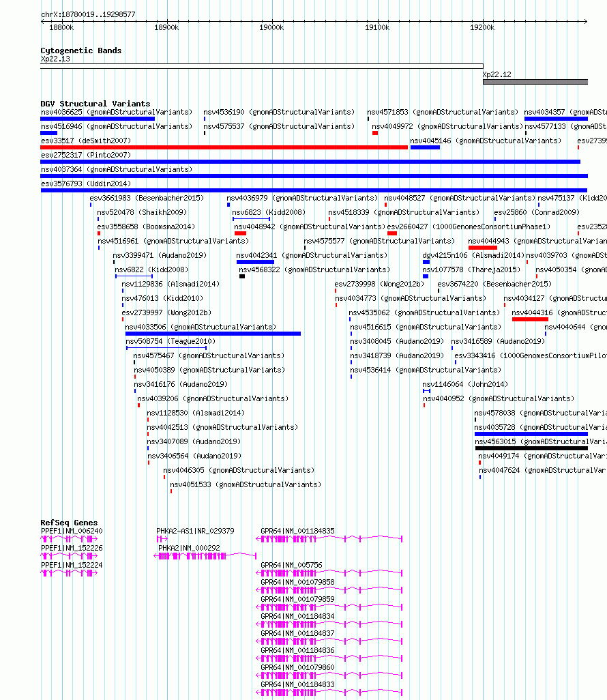
Task: Select nsv1128530 (Alsmadi2014) label
Action: (196, 413)
